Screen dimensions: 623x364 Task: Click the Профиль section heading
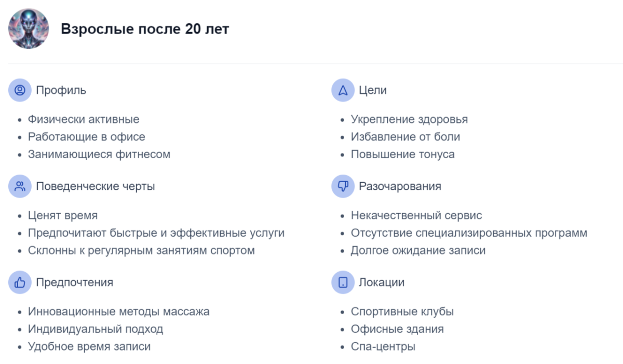click(61, 90)
